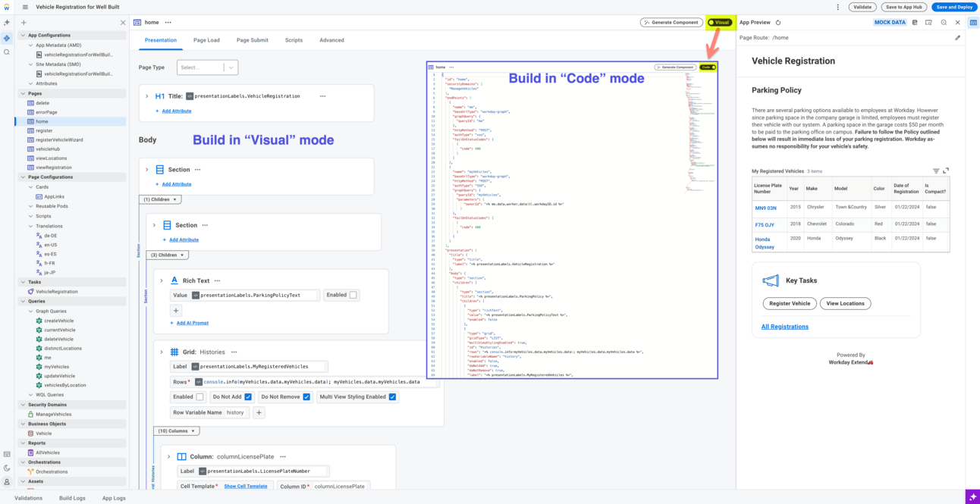Image resolution: width=980 pixels, height=504 pixels.
Task: Click the zoom out magnifier in App Preview
Action: (x=944, y=23)
